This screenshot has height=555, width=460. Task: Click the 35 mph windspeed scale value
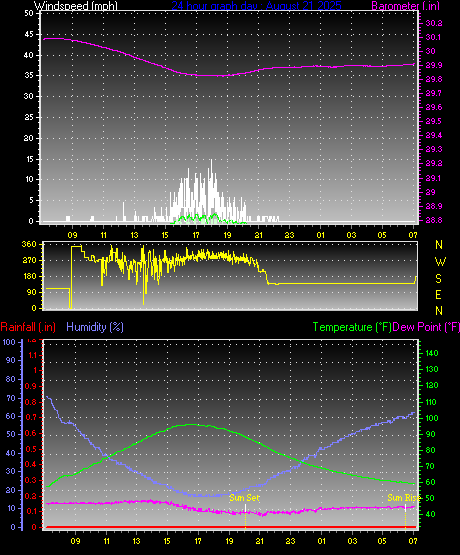[29, 75]
